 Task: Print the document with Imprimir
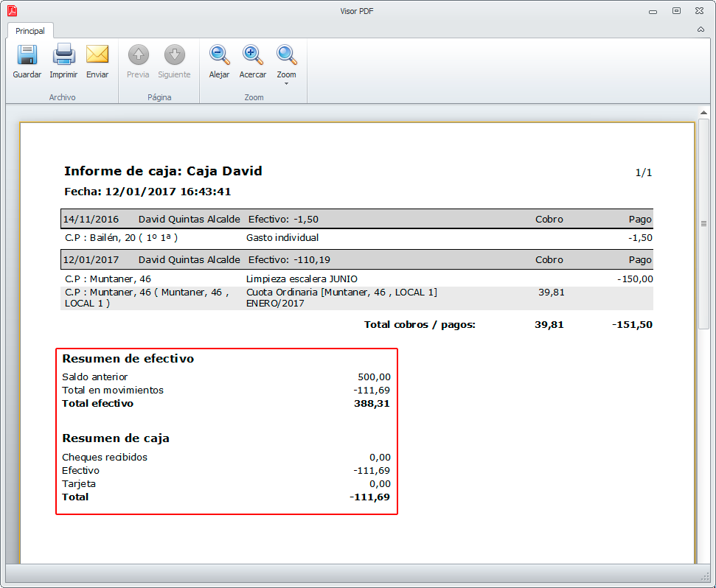(x=64, y=55)
